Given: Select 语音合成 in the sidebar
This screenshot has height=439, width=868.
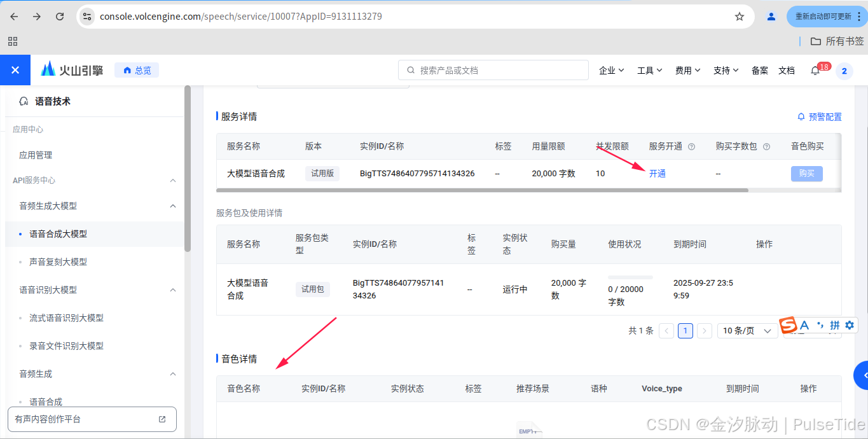Looking at the screenshot, I should pyautogui.click(x=46, y=401).
